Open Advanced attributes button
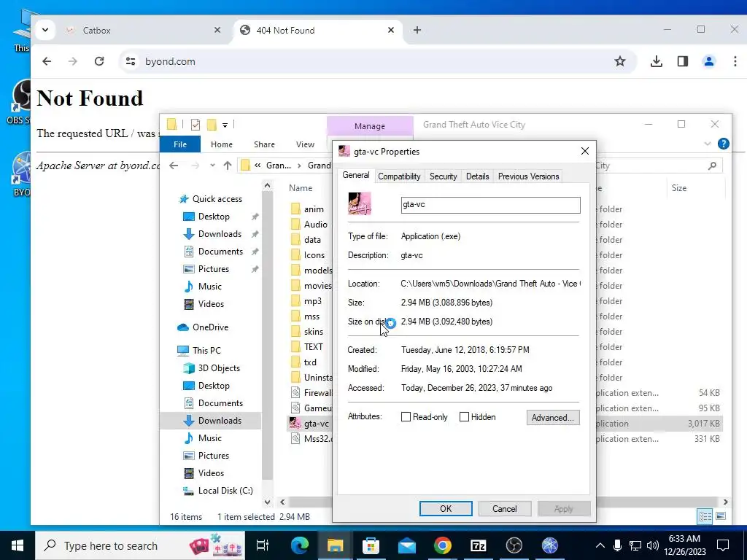747x560 pixels. (x=553, y=418)
